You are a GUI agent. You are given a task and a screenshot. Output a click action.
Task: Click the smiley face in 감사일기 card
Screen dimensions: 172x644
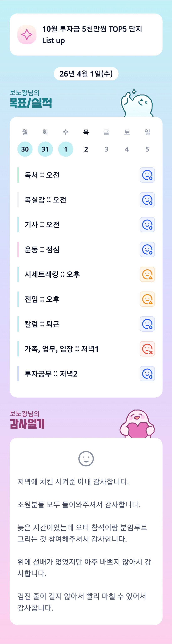coord(86,459)
